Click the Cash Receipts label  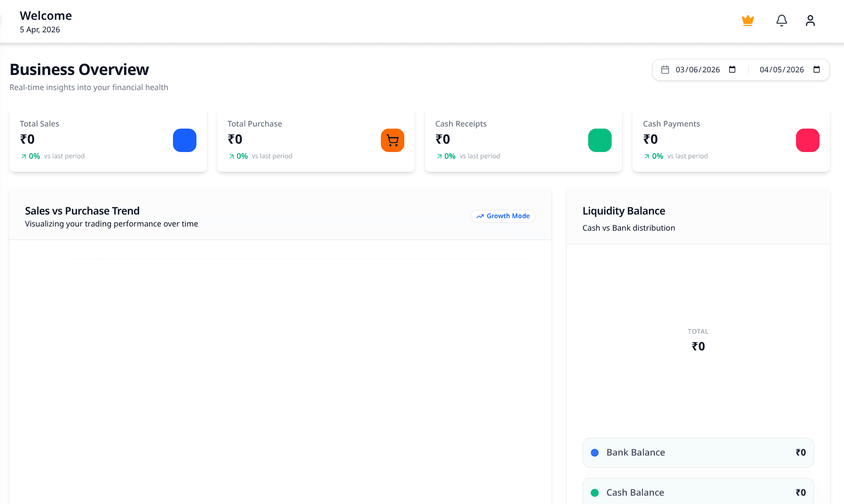pos(461,124)
